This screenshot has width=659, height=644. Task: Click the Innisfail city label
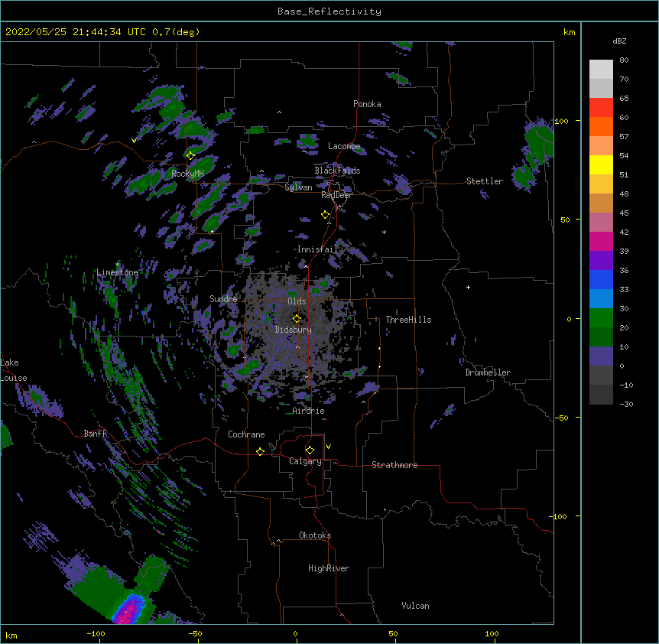pos(317,249)
